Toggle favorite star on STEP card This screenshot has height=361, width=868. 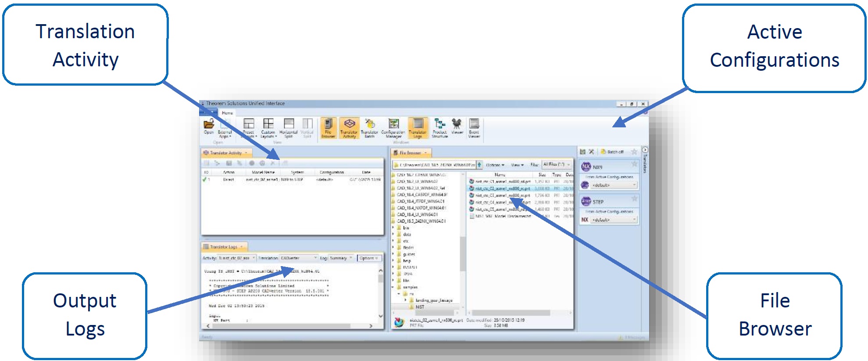click(634, 199)
